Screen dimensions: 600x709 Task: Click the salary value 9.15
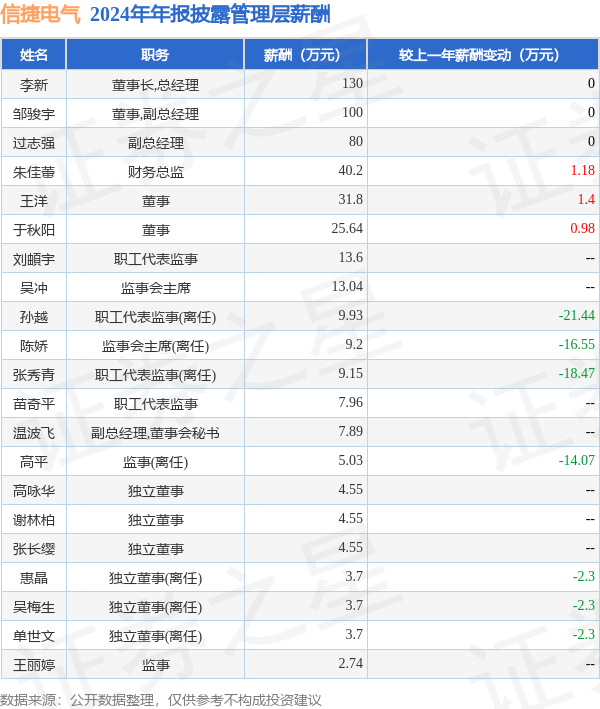[350, 373]
